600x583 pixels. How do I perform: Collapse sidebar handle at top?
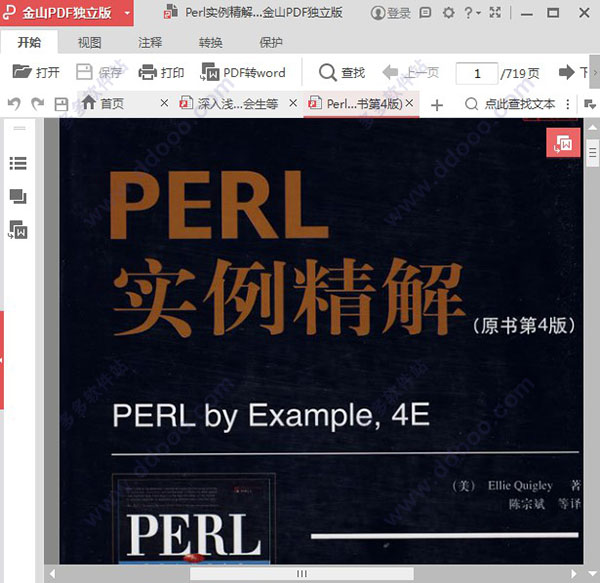tap(20, 128)
